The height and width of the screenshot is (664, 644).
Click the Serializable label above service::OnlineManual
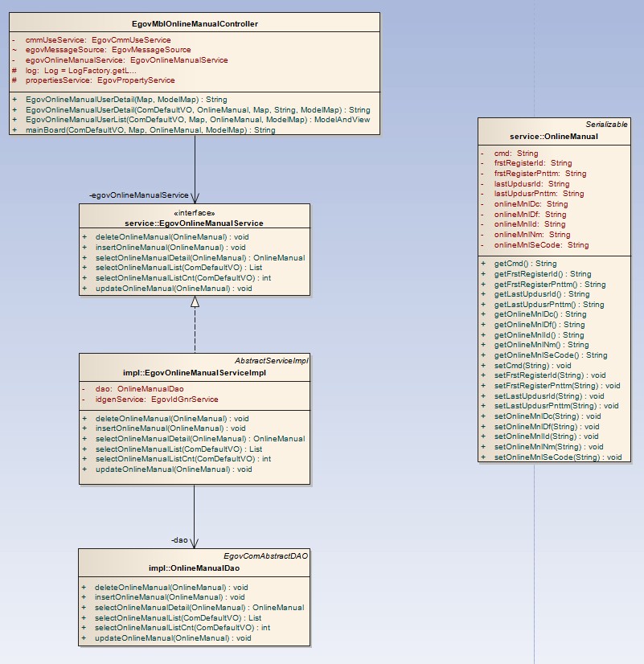tap(607, 125)
